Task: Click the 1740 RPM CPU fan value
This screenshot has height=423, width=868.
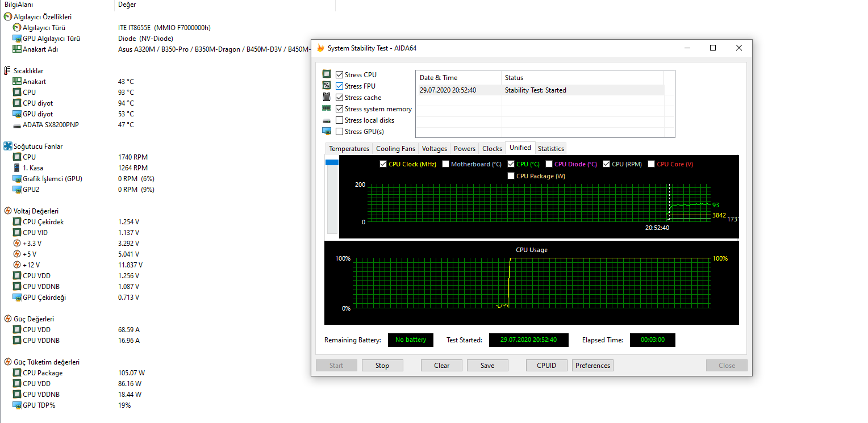Action: click(133, 157)
